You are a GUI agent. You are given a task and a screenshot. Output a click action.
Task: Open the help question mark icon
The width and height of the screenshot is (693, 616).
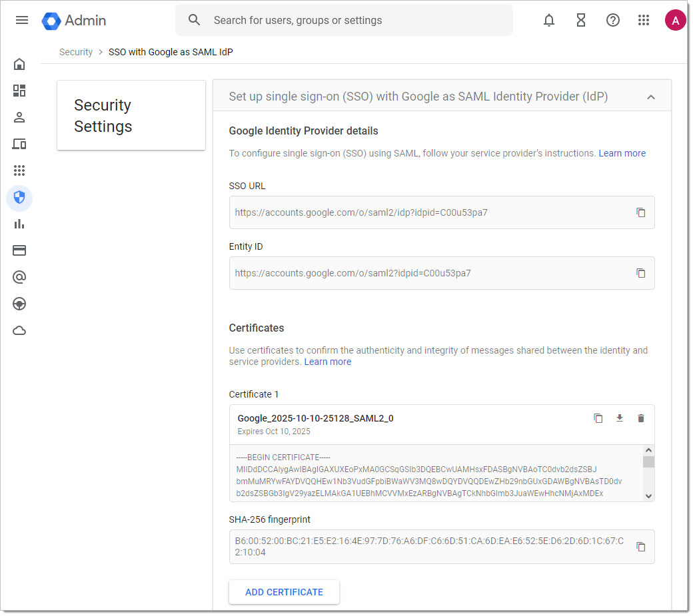pos(612,21)
